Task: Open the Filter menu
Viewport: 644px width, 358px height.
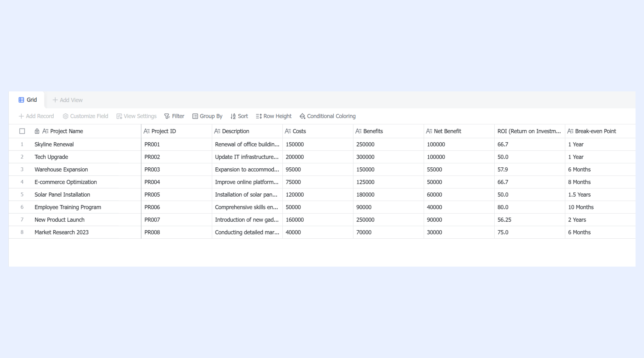Action: 174,116
